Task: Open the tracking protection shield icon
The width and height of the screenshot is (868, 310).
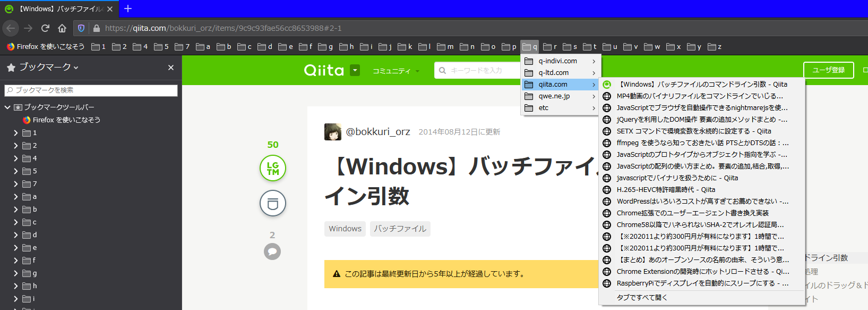Action: 81,28
